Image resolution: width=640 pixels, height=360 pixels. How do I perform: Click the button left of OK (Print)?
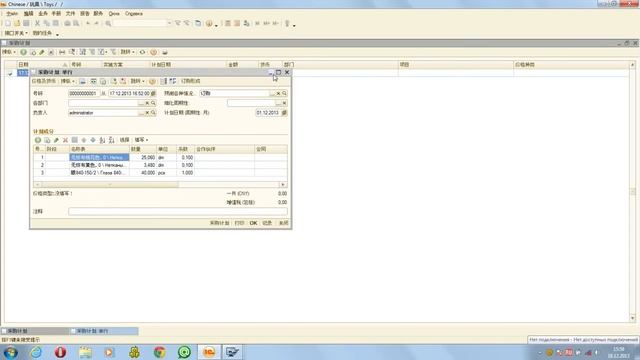pos(239,223)
